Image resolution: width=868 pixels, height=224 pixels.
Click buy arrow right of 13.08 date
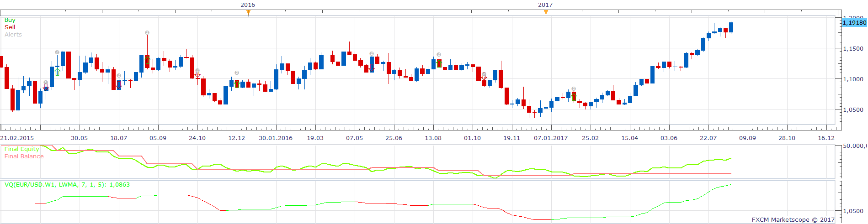click(439, 63)
